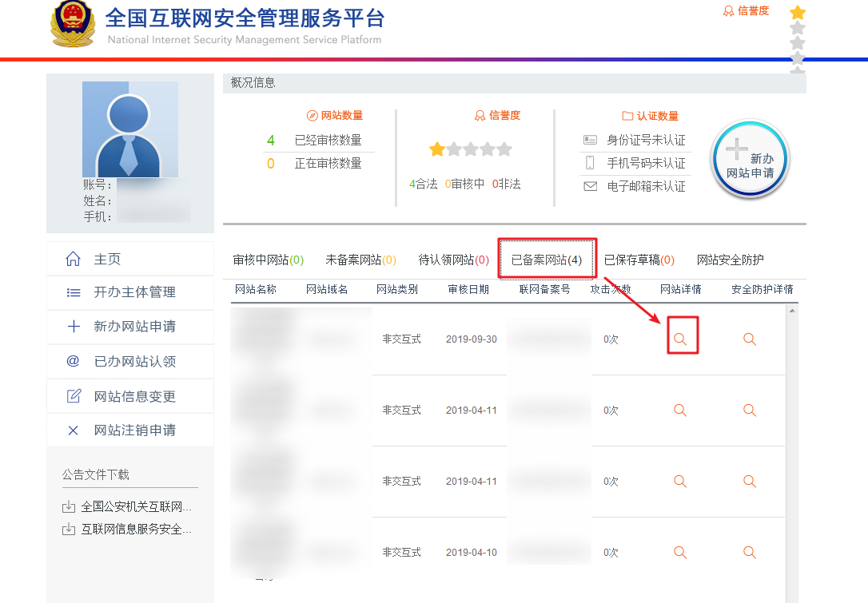
Task: Switch to the 未备案网站 tab
Action: pyautogui.click(x=360, y=260)
